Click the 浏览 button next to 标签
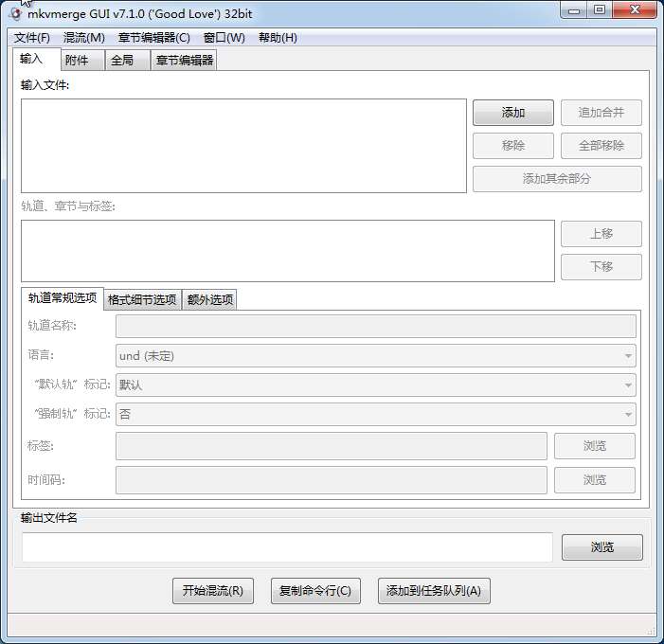The width and height of the screenshot is (664, 644). click(595, 446)
